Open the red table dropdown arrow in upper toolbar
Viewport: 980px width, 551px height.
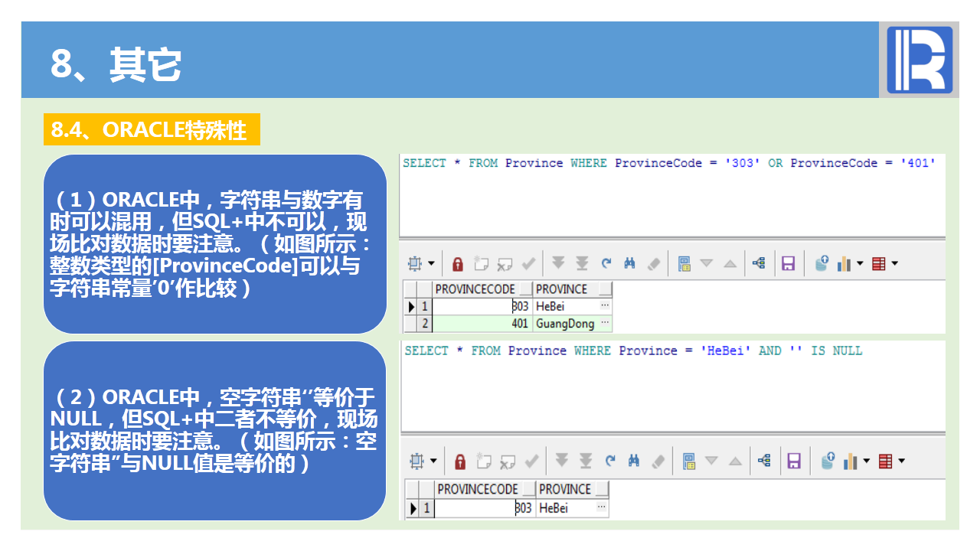tap(894, 264)
